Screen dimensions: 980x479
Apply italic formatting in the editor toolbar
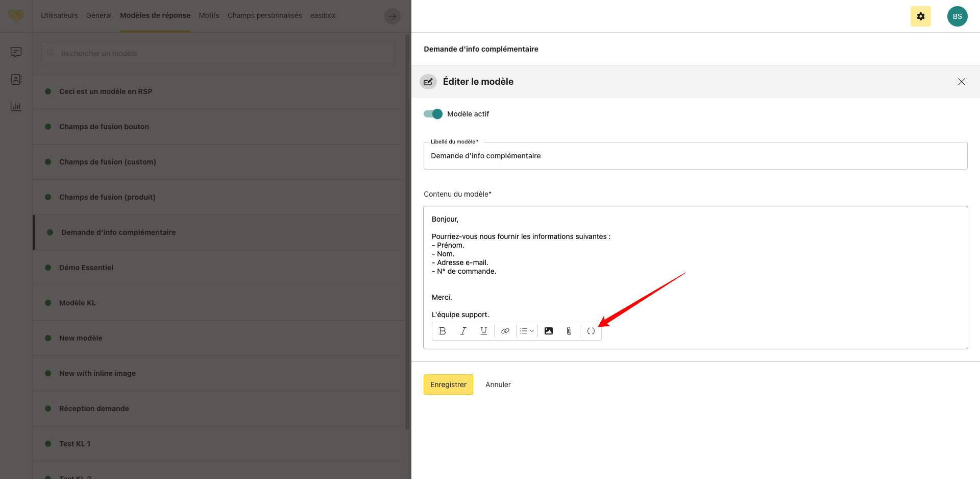tap(463, 331)
